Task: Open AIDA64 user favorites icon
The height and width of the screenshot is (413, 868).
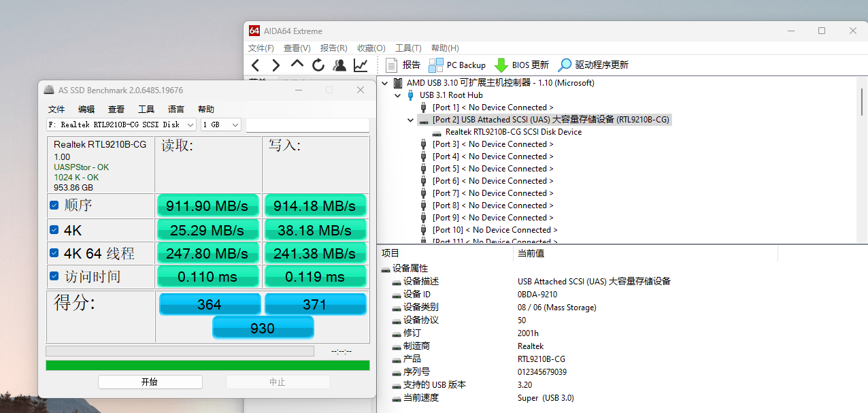Action: (339, 65)
